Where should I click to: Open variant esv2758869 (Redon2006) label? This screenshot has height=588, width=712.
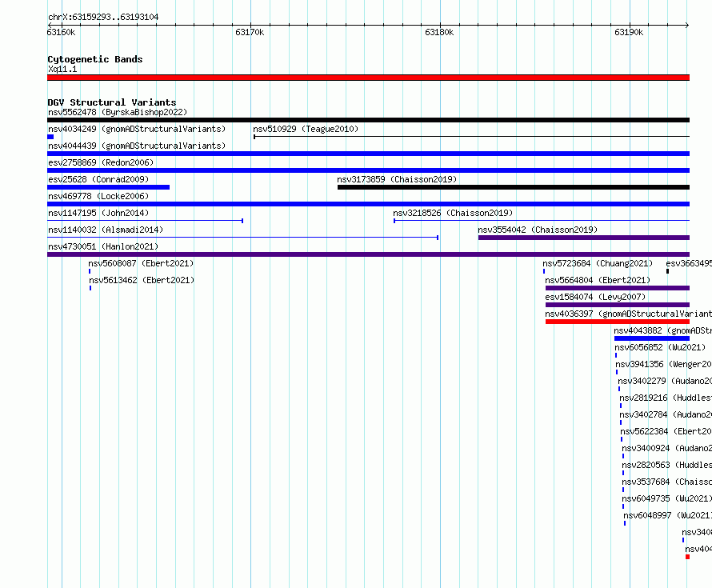(x=101, y=162)
